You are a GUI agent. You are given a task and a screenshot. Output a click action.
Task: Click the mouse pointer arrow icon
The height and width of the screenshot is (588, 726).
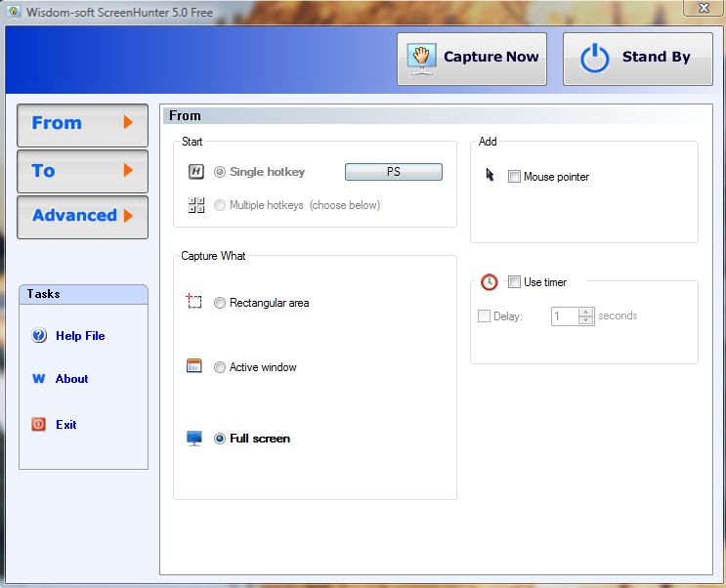(x=490, y=175)
